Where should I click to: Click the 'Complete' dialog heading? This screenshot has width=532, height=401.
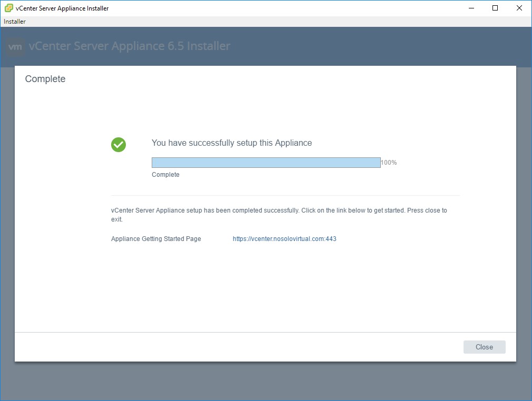[x=45, y=78]
